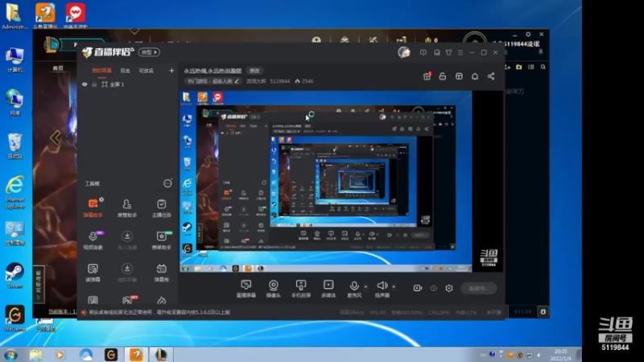The image size is (644, 362).
Task: Open the gift box icon with red dot
Action: coord(427,76)
